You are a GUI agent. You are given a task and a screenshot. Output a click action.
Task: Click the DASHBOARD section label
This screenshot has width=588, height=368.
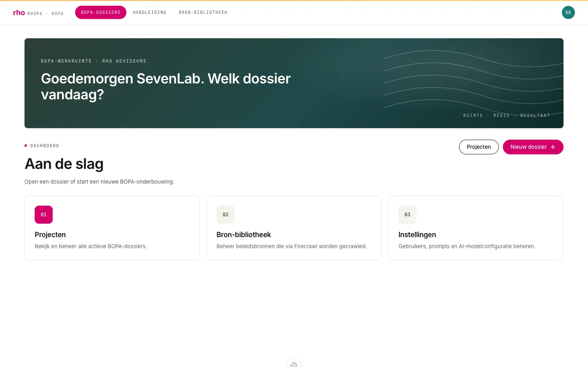coord(45,146)
